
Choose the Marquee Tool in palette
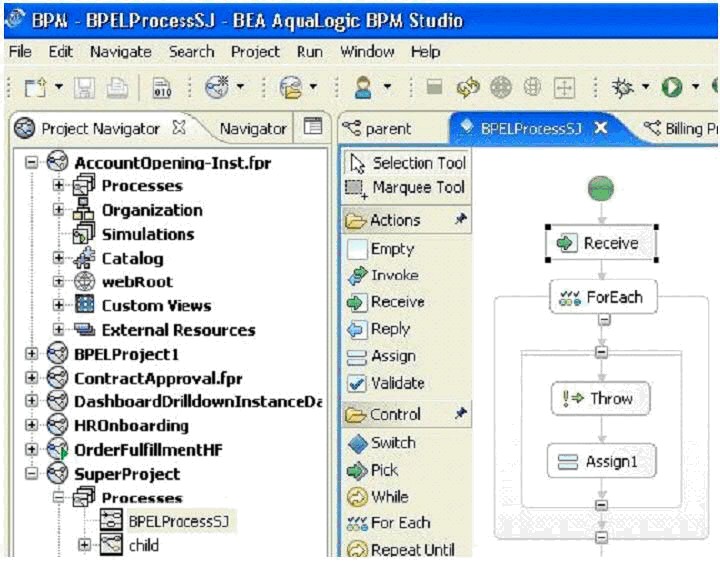[405, 187]
